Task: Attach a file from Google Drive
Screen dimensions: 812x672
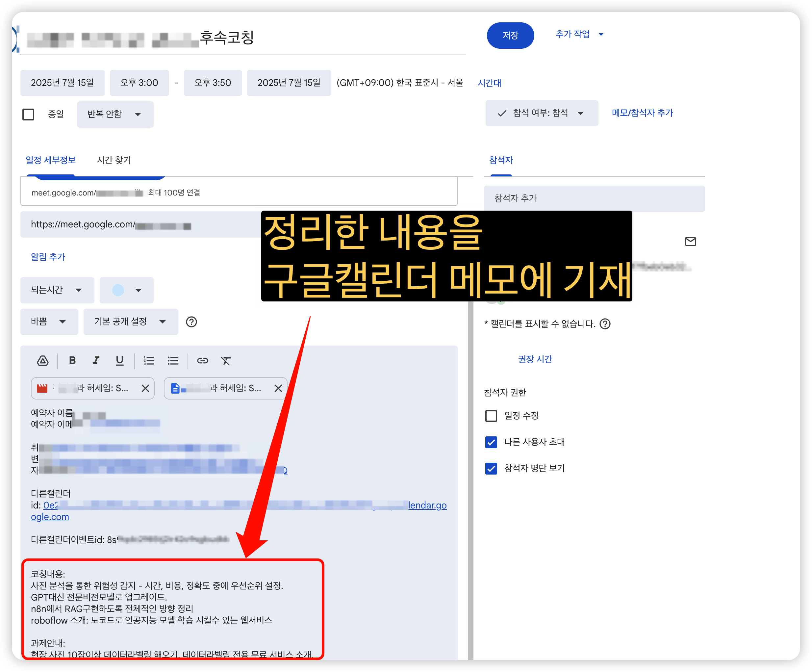Action: (42, 361)
